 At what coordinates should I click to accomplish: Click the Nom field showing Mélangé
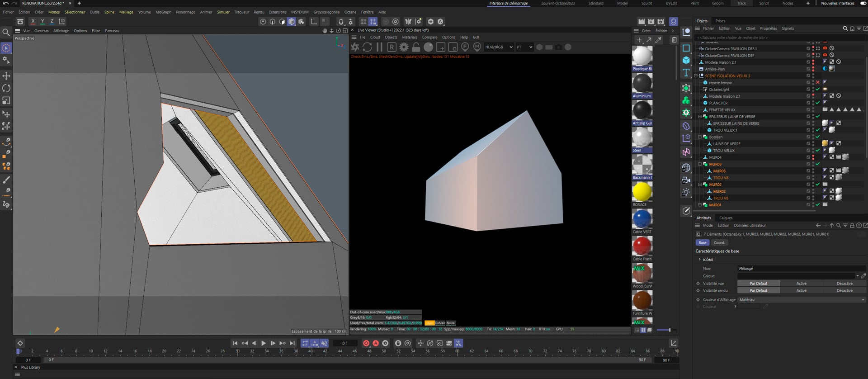point(801,268)
